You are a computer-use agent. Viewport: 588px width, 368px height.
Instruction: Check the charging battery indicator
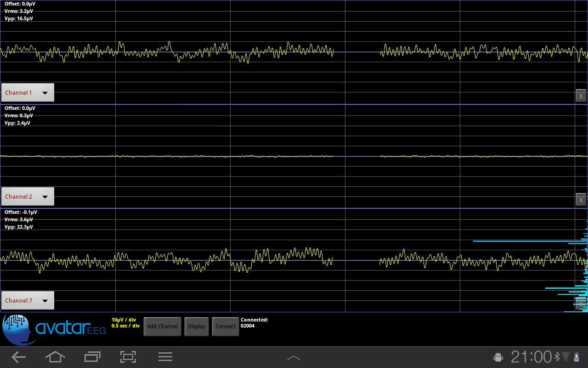tap(577, 356)
